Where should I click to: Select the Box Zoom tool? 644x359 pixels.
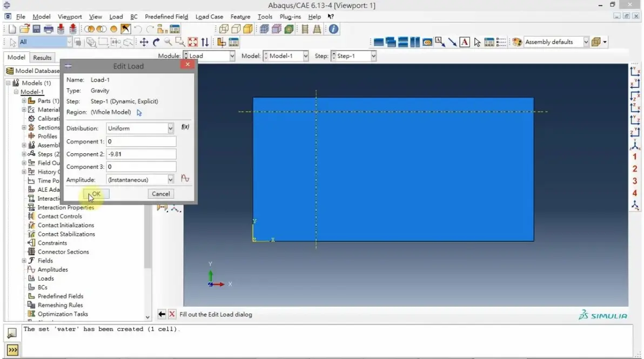(180, 42)
